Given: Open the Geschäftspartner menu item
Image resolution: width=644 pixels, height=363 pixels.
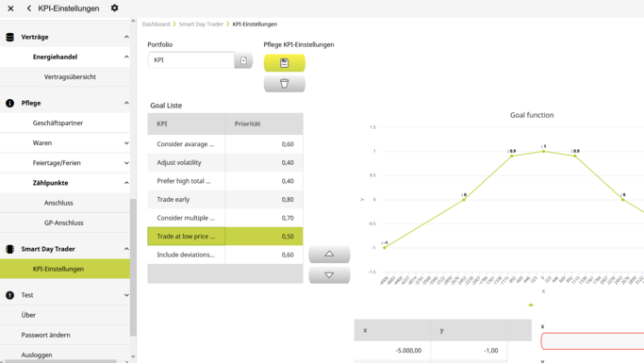Looking at the screenshot, I should (58, 123).
